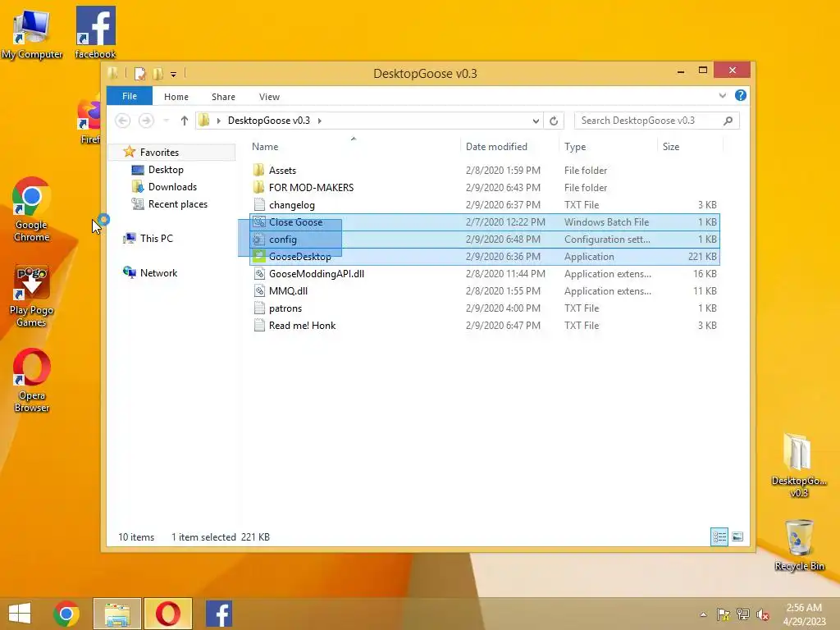
Task: Click the muted volume tray icon
Action: [762, 614]
